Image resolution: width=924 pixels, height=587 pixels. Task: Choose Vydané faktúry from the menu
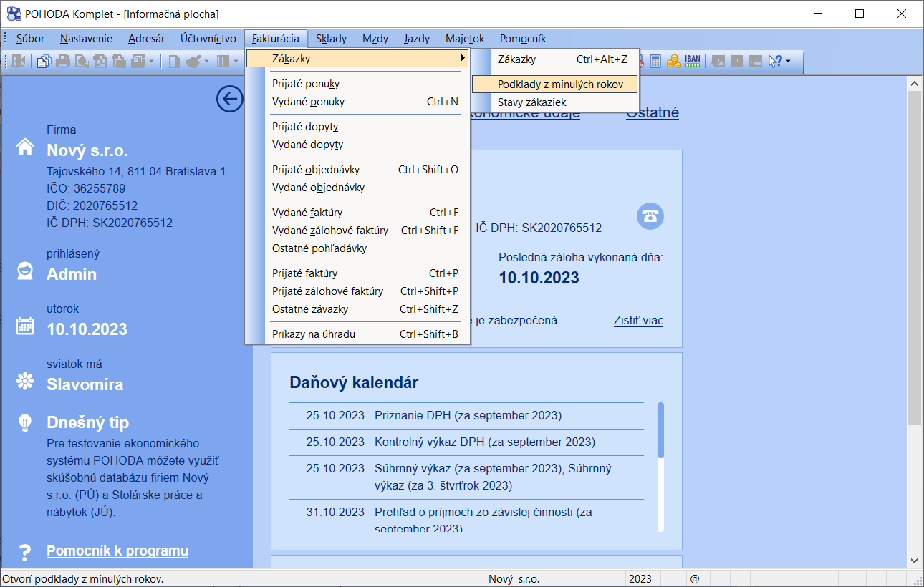(307, 213)
